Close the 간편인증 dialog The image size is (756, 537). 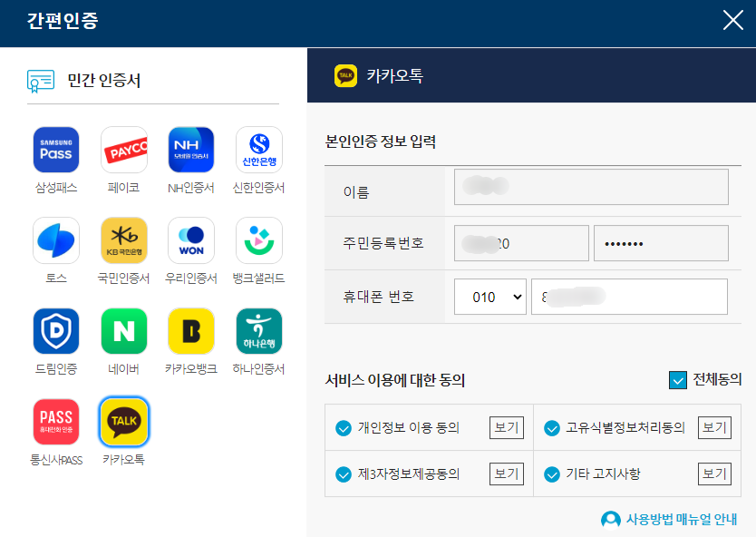click(x=732, y=20)
